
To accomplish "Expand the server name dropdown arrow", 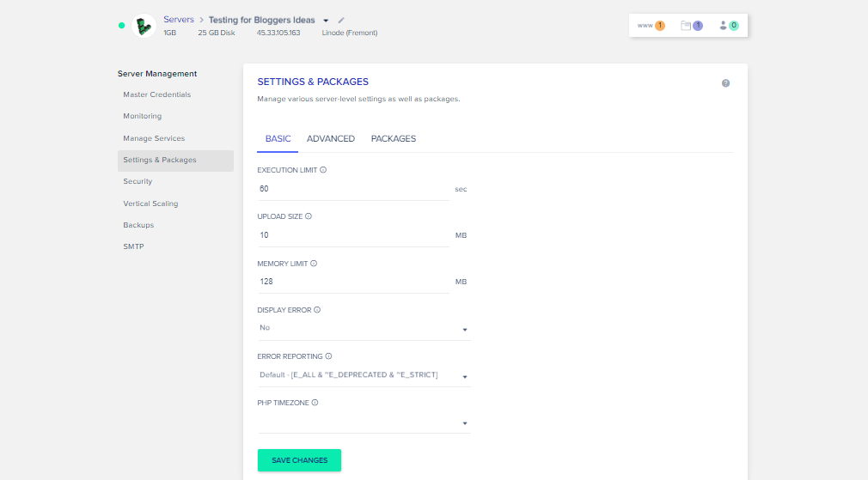I will pos(326,21).
